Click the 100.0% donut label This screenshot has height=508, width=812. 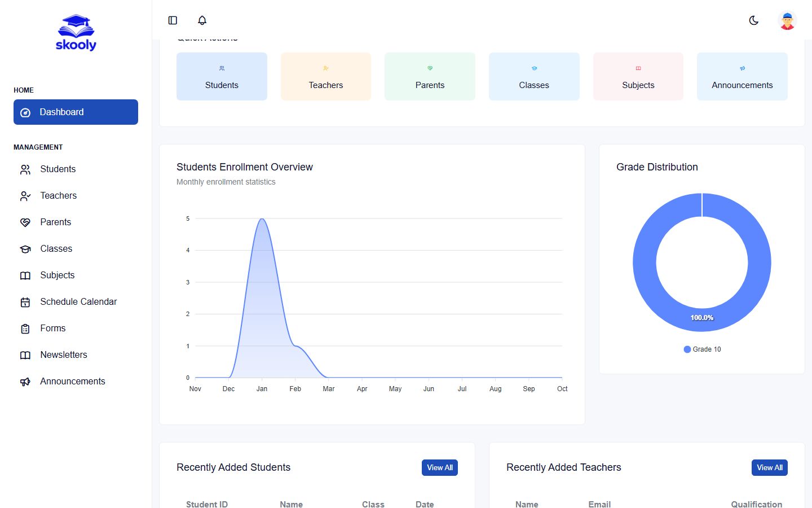(x=702, y=318)
